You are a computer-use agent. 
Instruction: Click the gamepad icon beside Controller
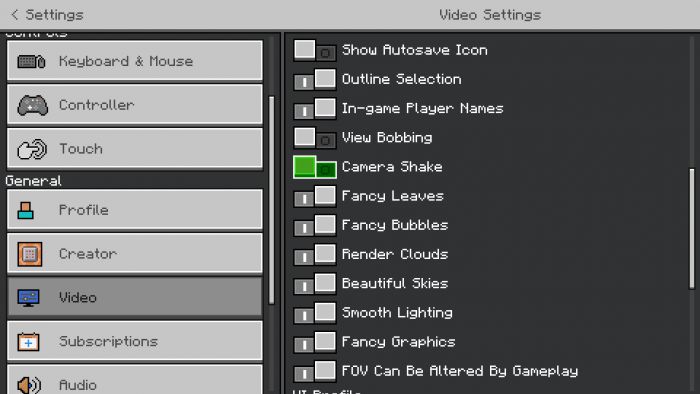tap(32, 105)
